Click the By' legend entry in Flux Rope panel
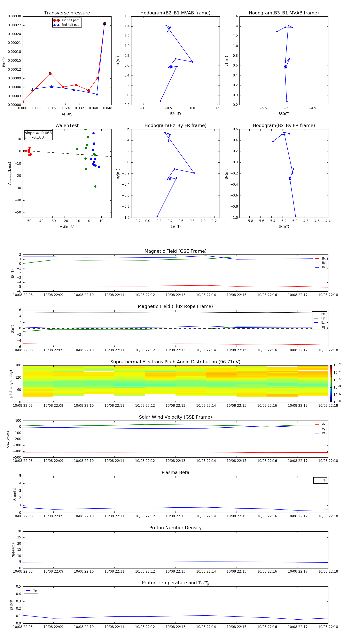Screen dimensions: 351x644 pyautogui.click(x=320, y=318)
